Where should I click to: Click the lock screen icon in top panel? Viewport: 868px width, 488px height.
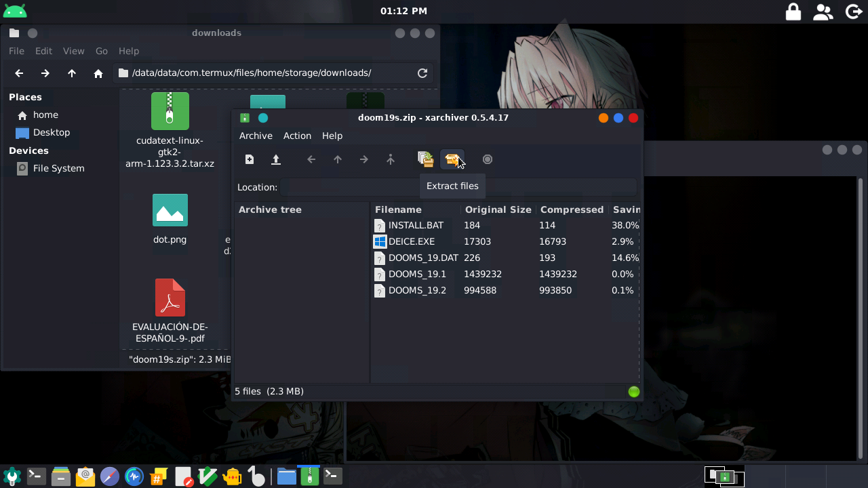pyautogui.click(x=793, y=12)
